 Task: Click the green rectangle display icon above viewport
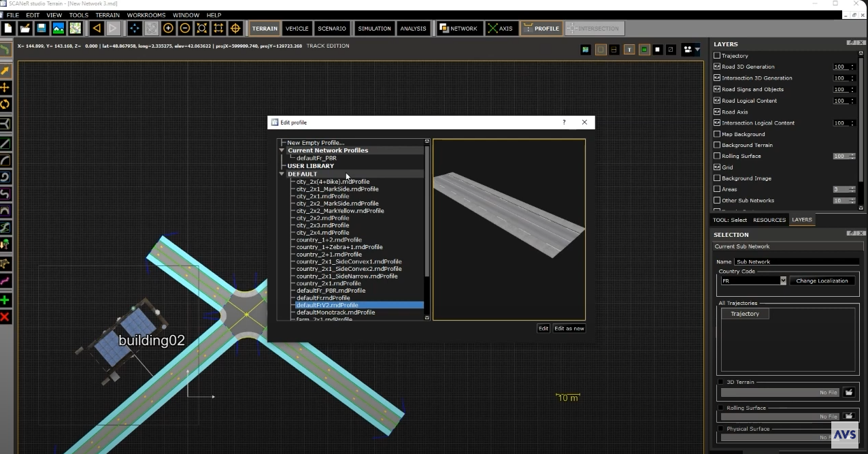pos(644,49)
